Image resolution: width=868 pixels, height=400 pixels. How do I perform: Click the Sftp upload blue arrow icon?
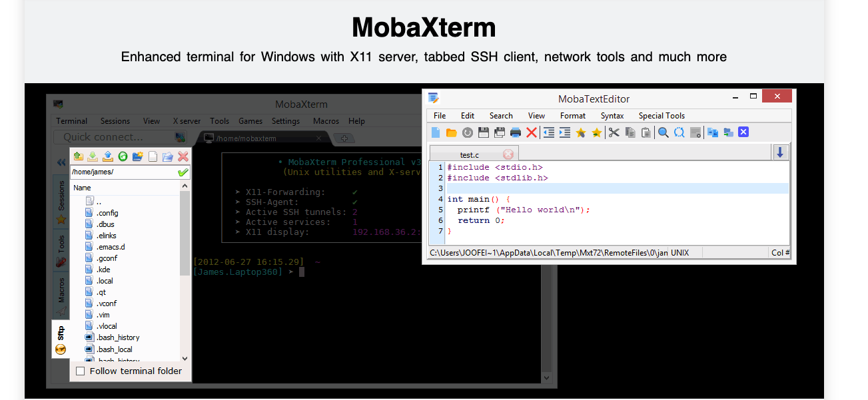coord(107,156)
